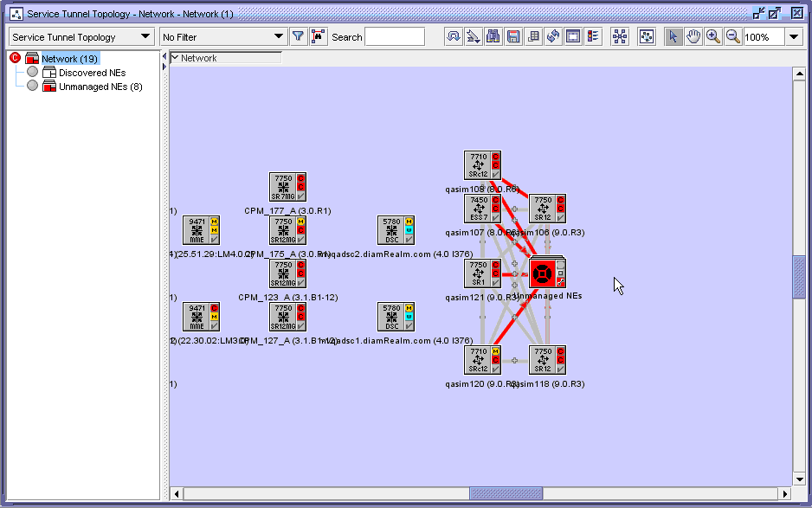The height and width of the screenshot is (508, 812).
Task: Click inside the Search field
Action: tap(395, 36)
